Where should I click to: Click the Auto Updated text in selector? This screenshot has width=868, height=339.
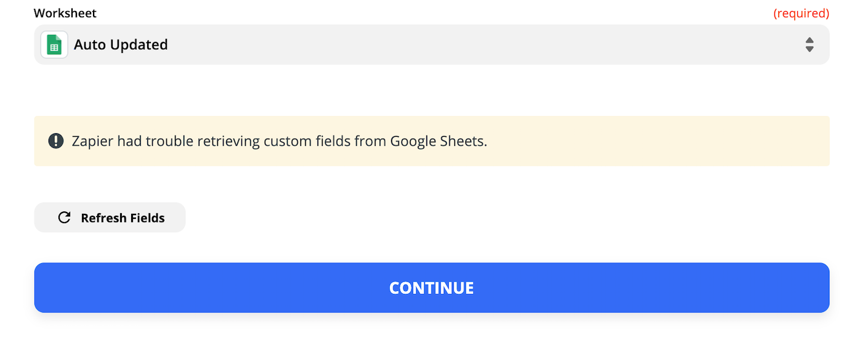(x=121, y=44)
